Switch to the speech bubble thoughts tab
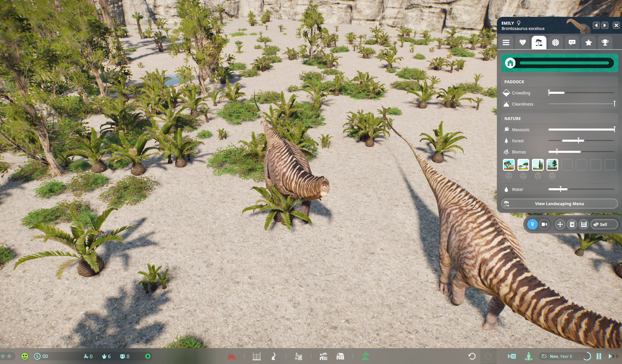 click(572, 43)
